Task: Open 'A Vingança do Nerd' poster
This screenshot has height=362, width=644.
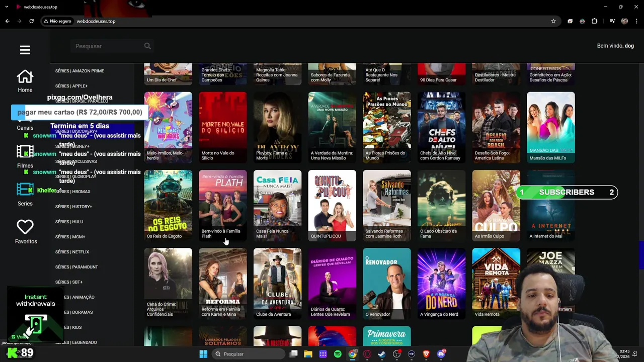Action: [441, 284]
